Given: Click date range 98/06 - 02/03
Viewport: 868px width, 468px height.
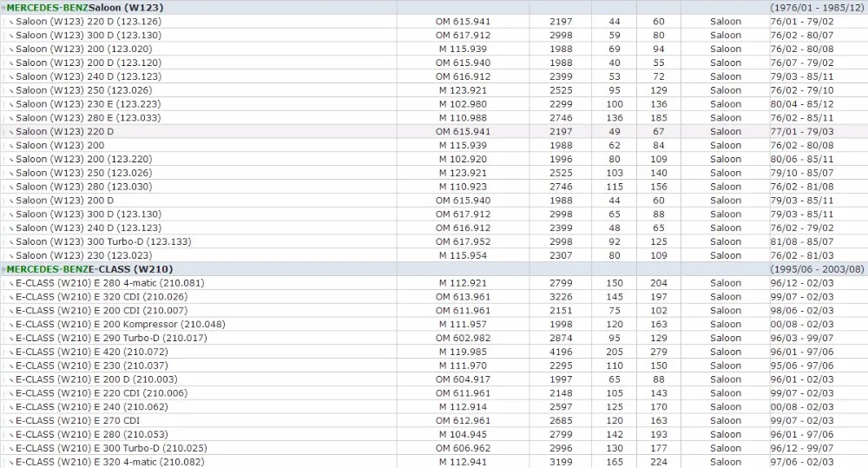Looking at the screenshot, I should pyautogui.click(x=801, y=311).
